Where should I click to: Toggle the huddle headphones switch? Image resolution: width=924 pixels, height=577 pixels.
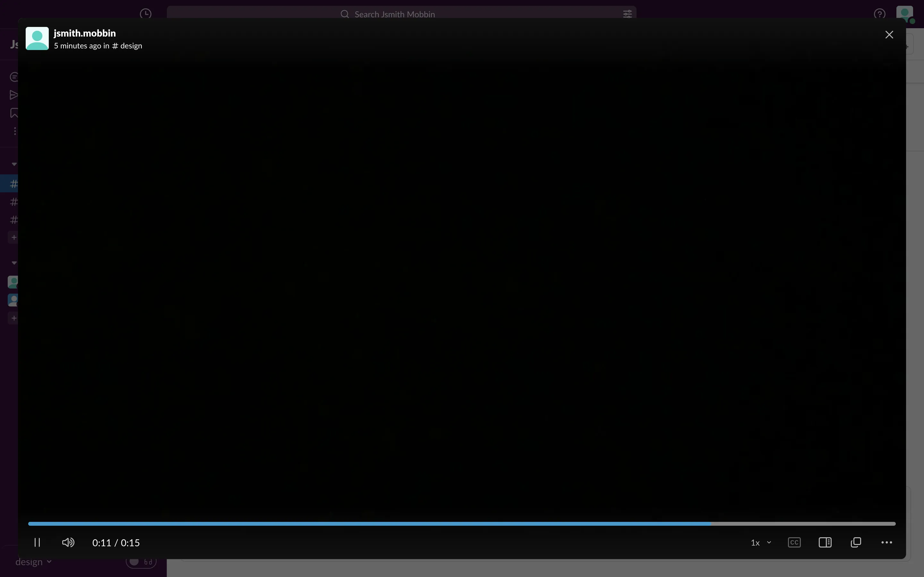pos(141,562)
